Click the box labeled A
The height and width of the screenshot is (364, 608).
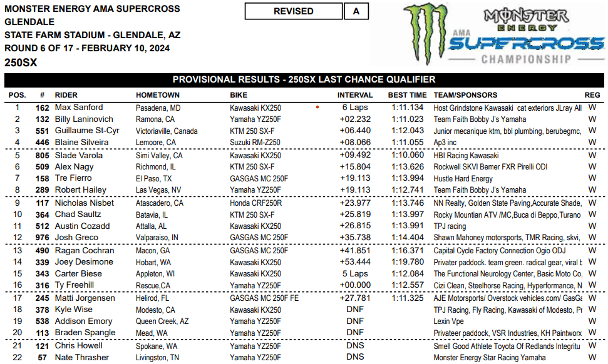[x=356, y=11]
